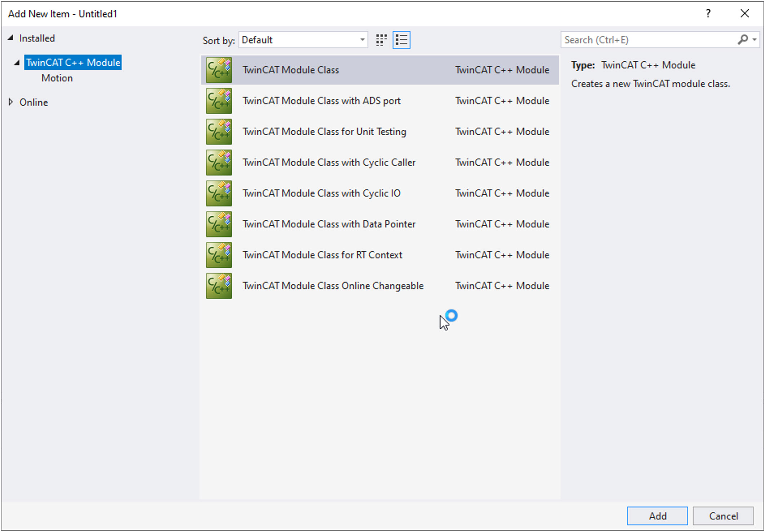The height and width of the screenshot is (532, 765).
Task: Click the TwinCAT Module Class template icon
Action: [x=219, y=70]
